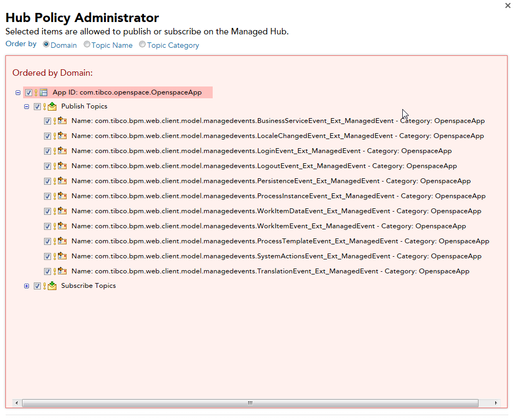Uncheck the Publish Topics checkbox
This screenshot has width=514, height=420.
point(38,106)
